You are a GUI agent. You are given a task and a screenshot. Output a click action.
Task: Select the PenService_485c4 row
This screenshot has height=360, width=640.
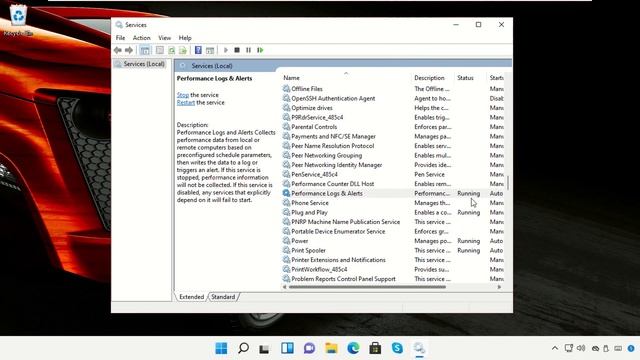314,174
